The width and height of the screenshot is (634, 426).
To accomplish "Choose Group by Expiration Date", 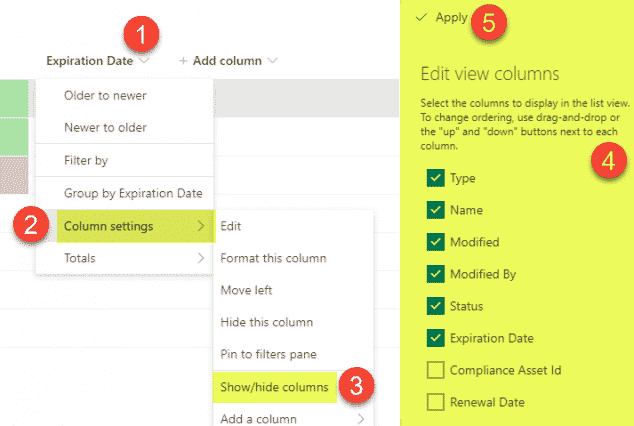I will coord(133,193).
